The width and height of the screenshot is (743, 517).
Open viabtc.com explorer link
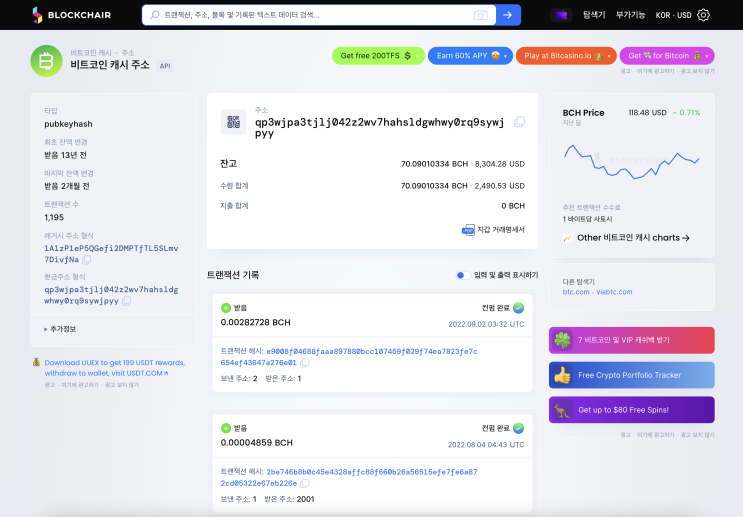pos(614,292)
